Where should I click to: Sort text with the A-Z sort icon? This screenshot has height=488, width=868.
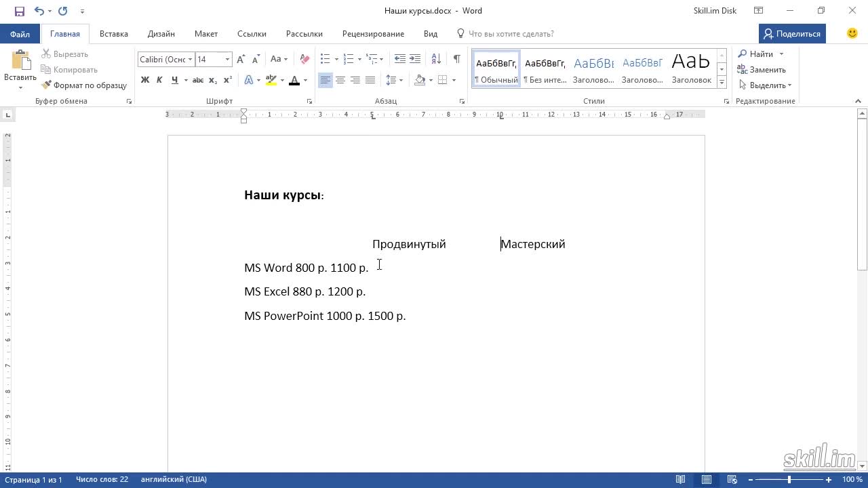click(x=436, y=60)
